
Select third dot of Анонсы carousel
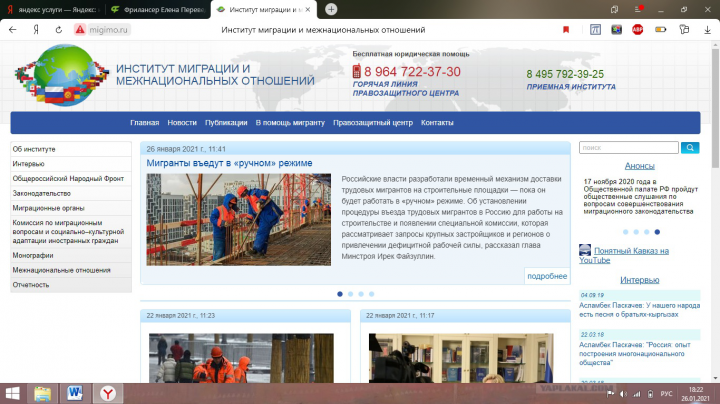click(647, 232)
